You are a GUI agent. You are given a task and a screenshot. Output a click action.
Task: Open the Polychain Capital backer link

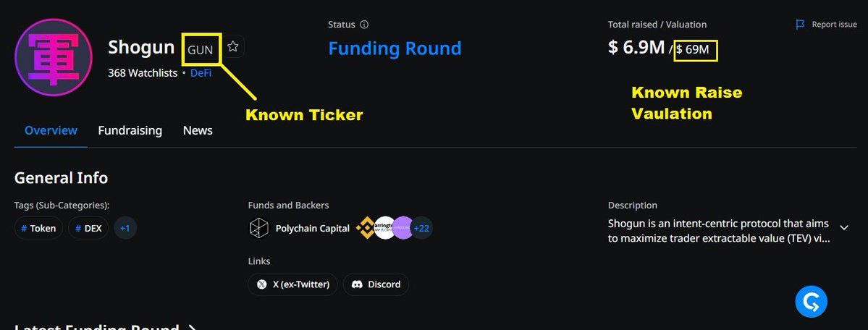tap(312, 228)
